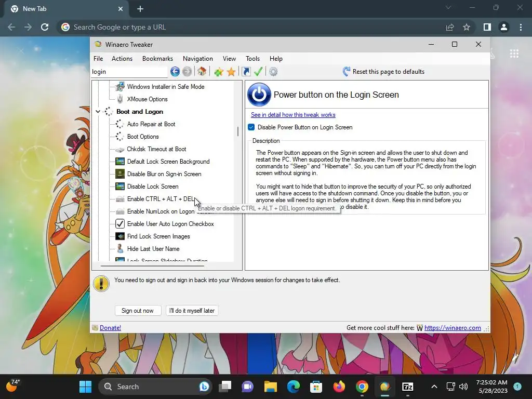Click the Chkdsk Timeout at Boot drive icon
The image size is (532, 399).
coord(120,149)
